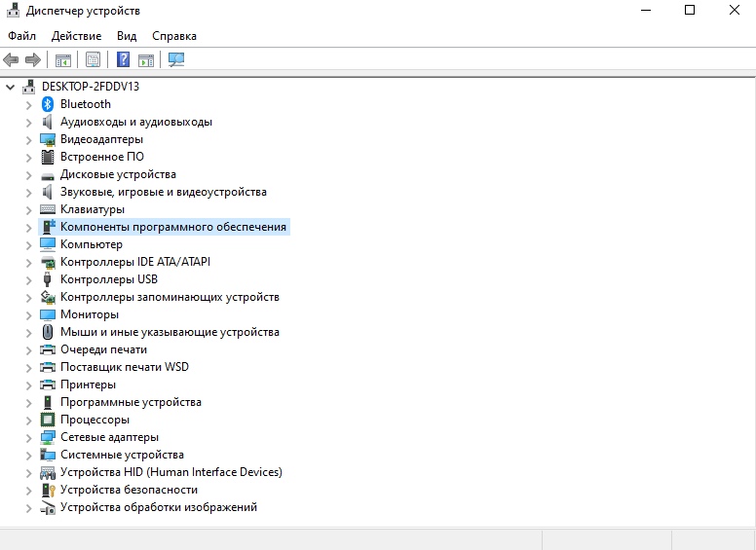Click the Дисковые устройства drive icon
Image resolution: width=756 pixels, height=550 pixels.
(x=47, y=176)
